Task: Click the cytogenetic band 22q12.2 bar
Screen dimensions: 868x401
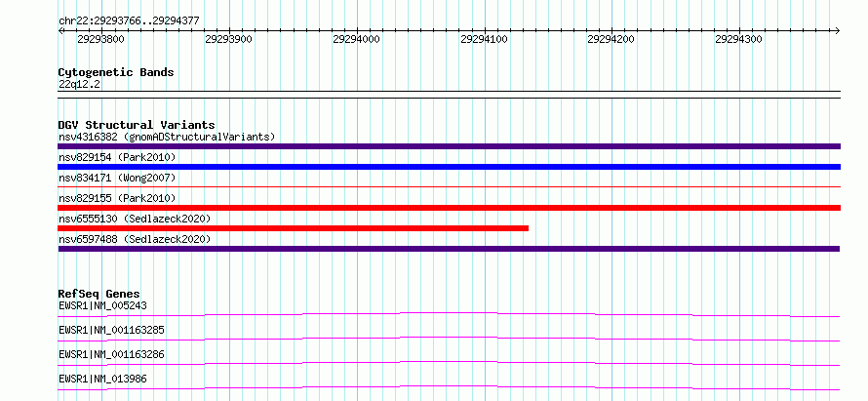Action: [449, 95]
